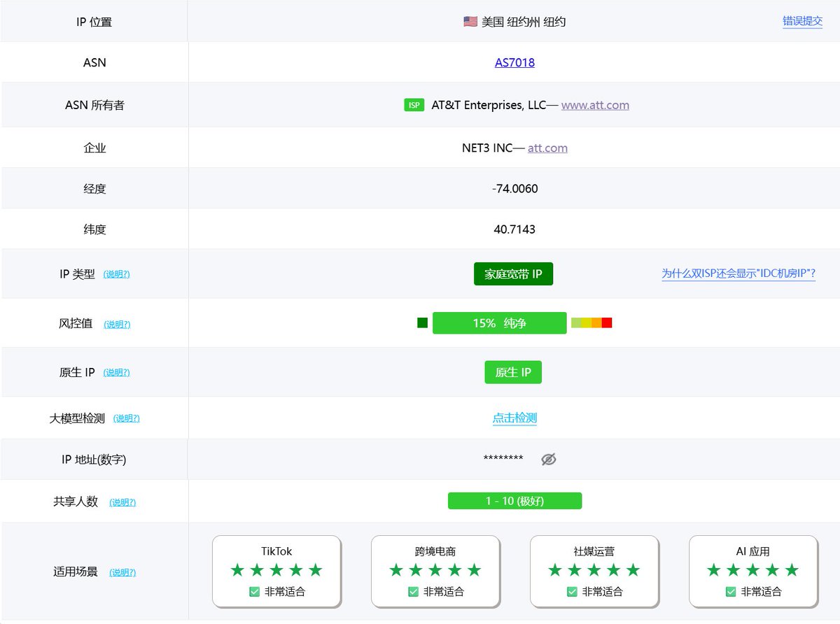Open the AS7018 ASN link

click(x=514, y=62)
